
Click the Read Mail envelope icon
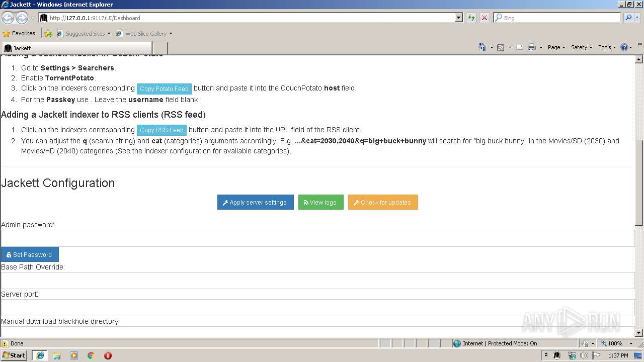click(520, 47)
